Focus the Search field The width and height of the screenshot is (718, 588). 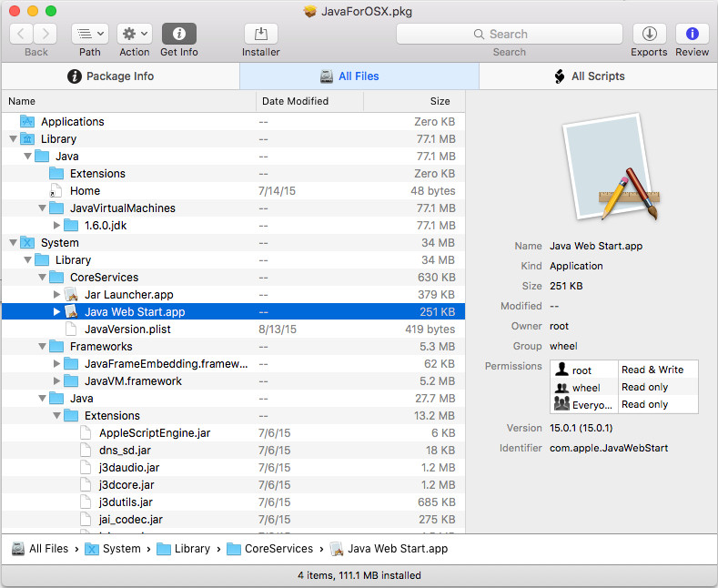pos(510,34)
